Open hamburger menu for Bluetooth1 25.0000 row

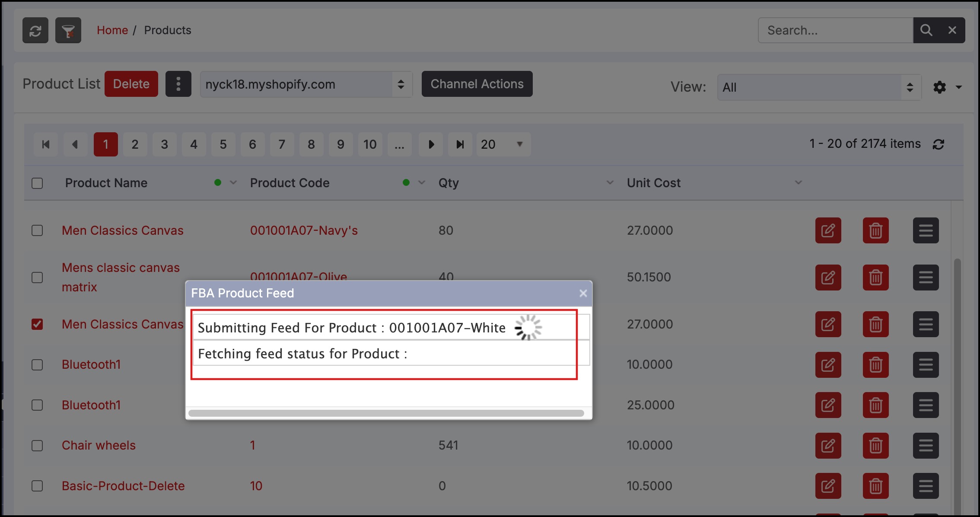click(x=926, y=405)
